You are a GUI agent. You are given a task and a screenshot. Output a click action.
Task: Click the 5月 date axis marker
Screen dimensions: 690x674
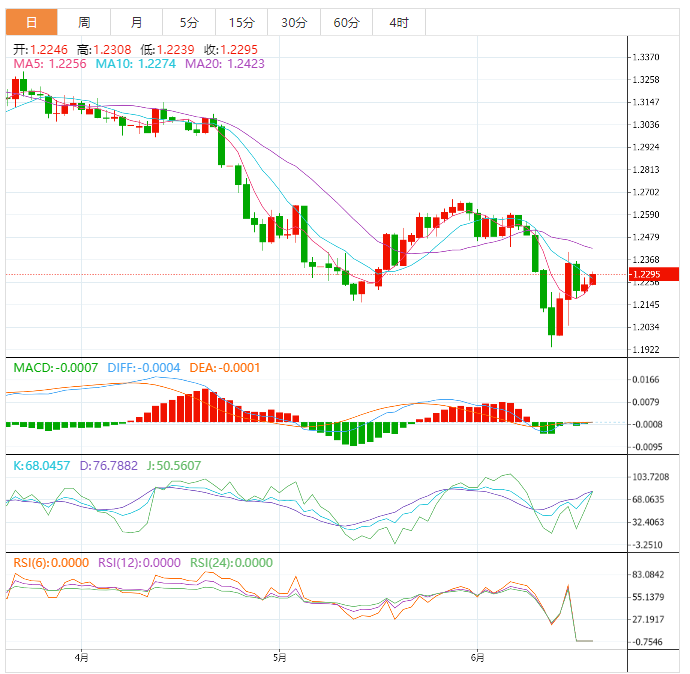point(279,658)
